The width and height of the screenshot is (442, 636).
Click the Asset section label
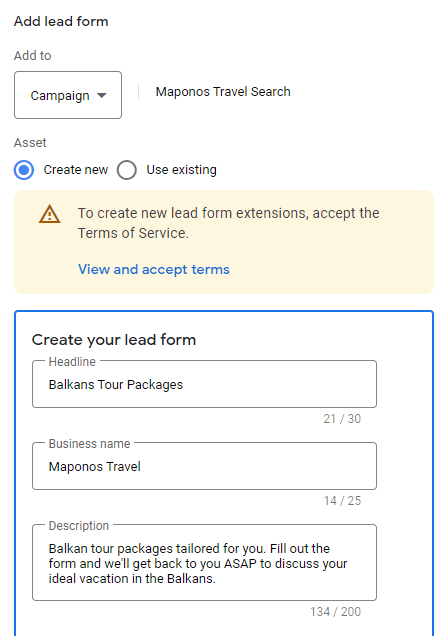coord(30,143)
